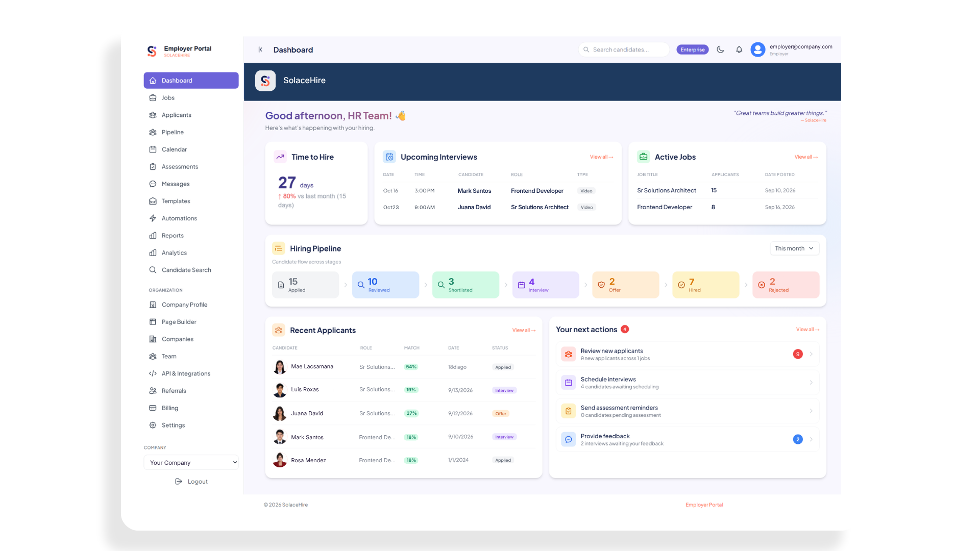The image size is (980, 551).
Task: Open notifications bell
Action: pos(739,49)
